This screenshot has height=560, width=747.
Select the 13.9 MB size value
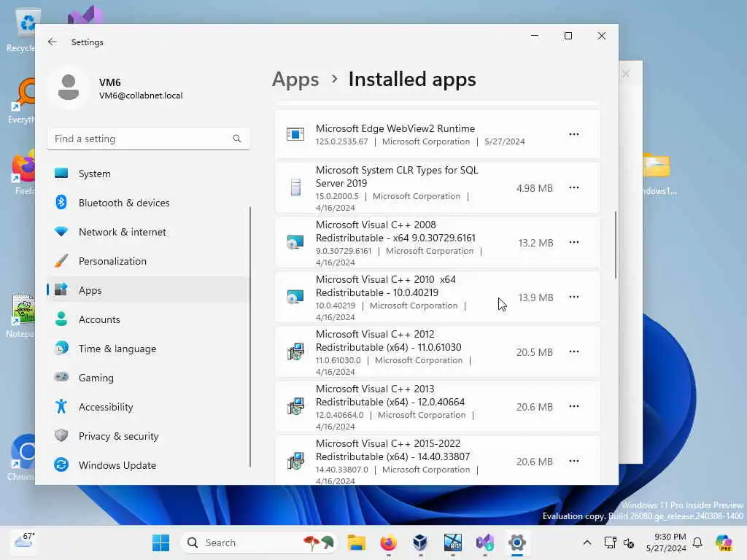point(535,297)
